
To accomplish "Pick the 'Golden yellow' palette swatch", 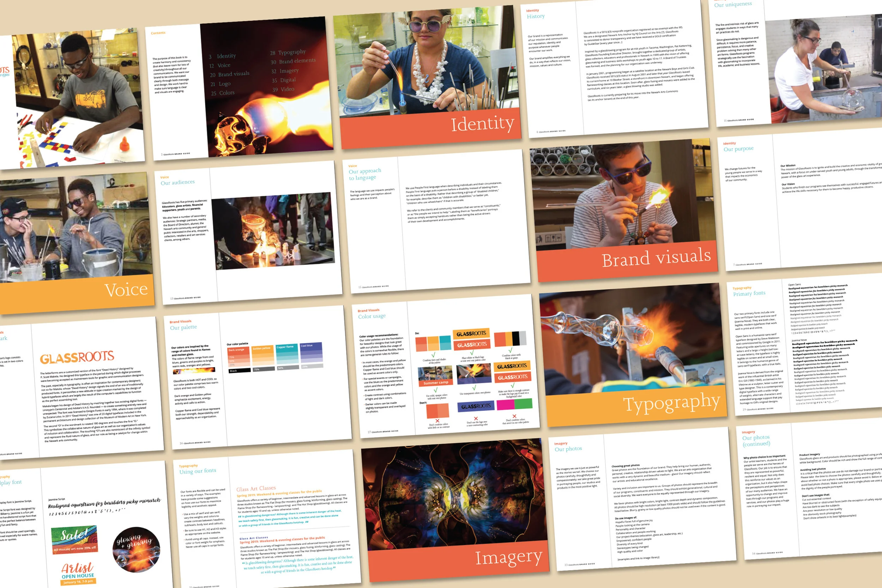I will click(x=263, y=356).
